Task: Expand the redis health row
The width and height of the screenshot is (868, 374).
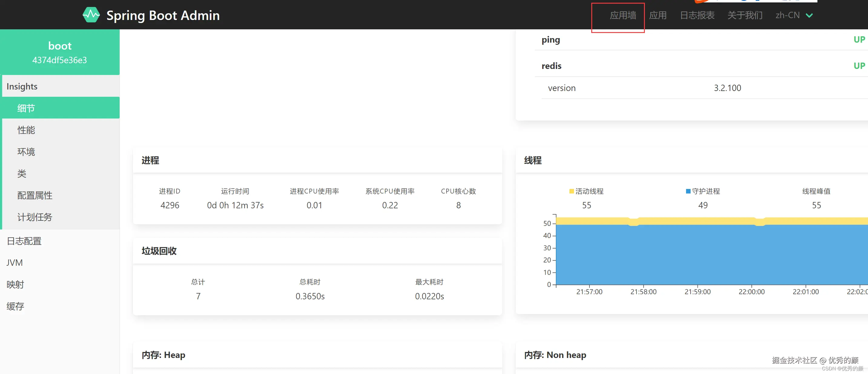Action: pos(552,66)
